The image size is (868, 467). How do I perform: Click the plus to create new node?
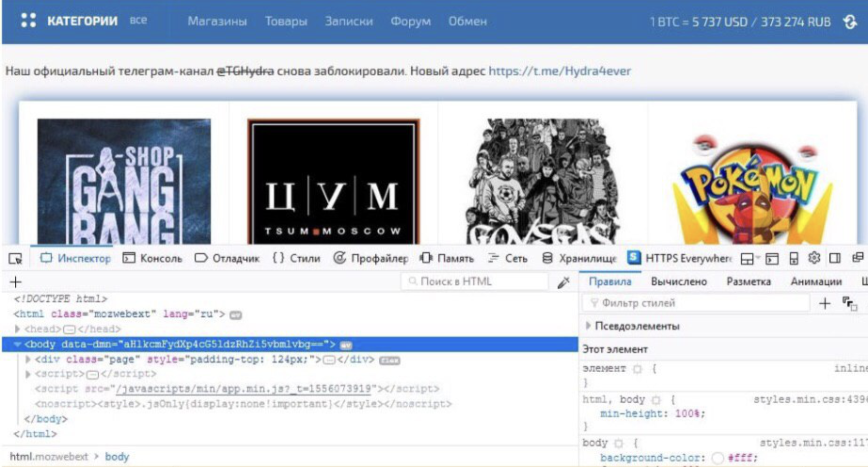click(16, 282)
